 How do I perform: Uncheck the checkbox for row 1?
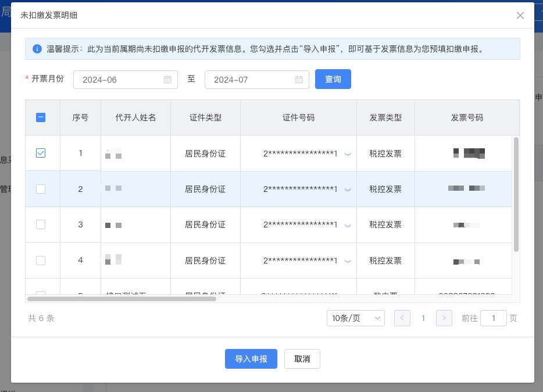click(x=41, y=153)
